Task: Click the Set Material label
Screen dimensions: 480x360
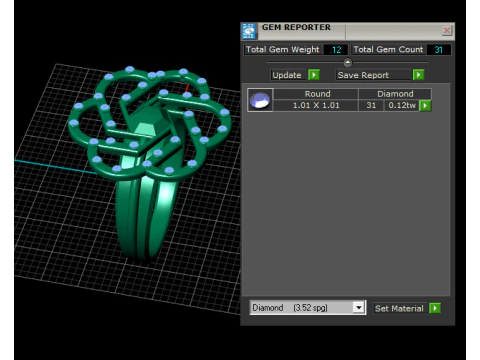Action: coord(399,308)
